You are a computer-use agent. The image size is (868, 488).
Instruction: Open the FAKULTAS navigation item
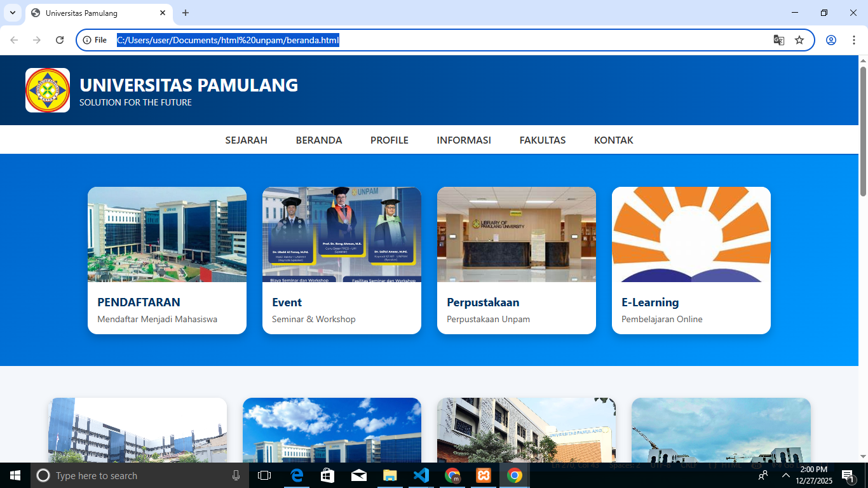[x=543, y=140]
